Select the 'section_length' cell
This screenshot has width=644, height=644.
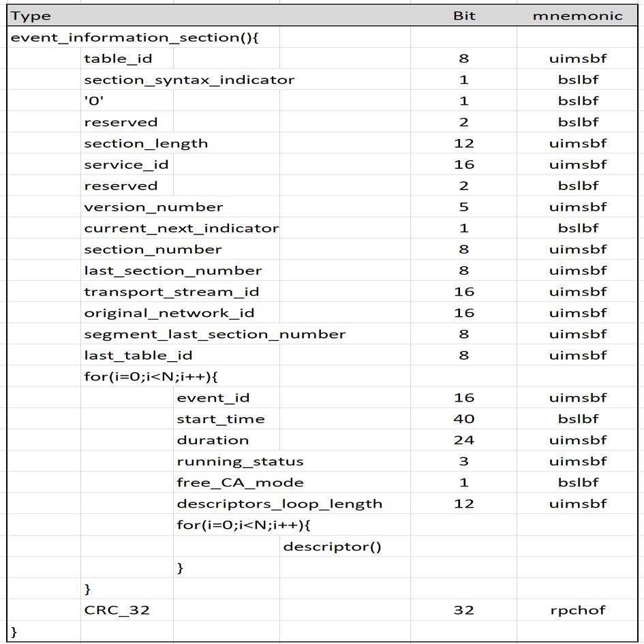tap(146, 143)
